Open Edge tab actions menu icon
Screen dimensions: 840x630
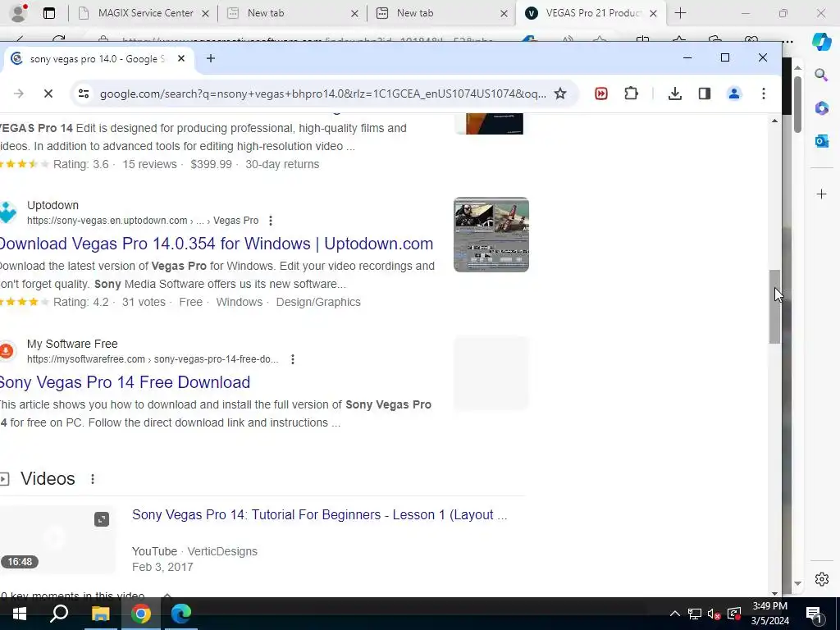coord(49,13)
